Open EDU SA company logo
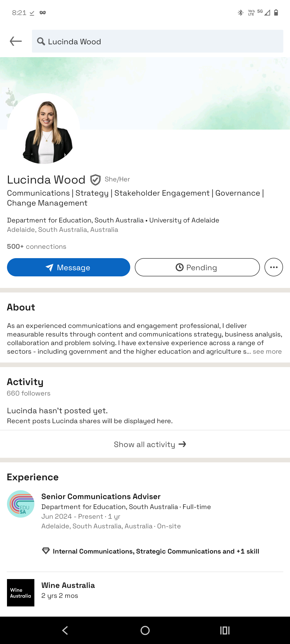 coord(21,504)
